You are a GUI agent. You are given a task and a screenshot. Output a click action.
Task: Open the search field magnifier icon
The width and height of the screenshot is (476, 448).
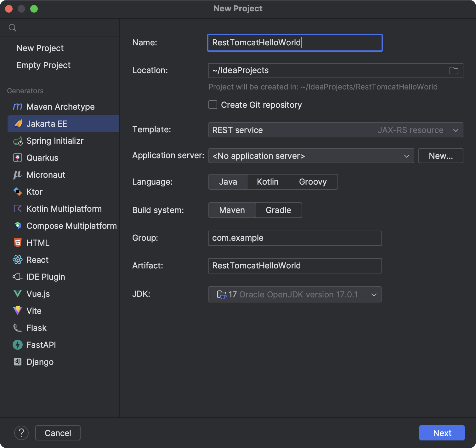click(x=13, y=27)
